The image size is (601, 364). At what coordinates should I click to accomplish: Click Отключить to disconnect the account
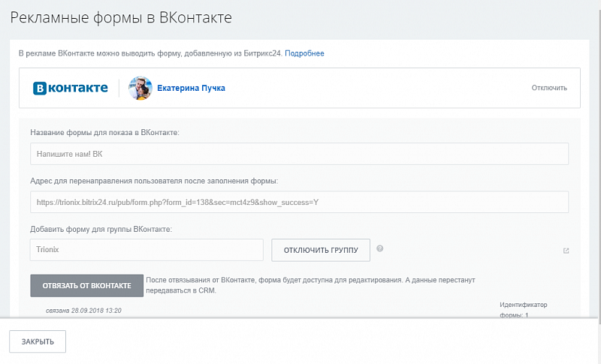coord(549,88)
